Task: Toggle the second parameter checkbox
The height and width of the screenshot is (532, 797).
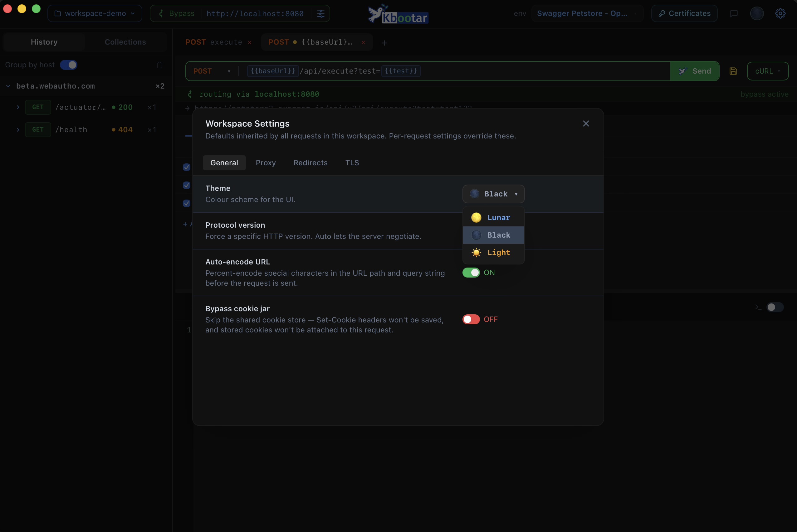Action: pos(186,185)
